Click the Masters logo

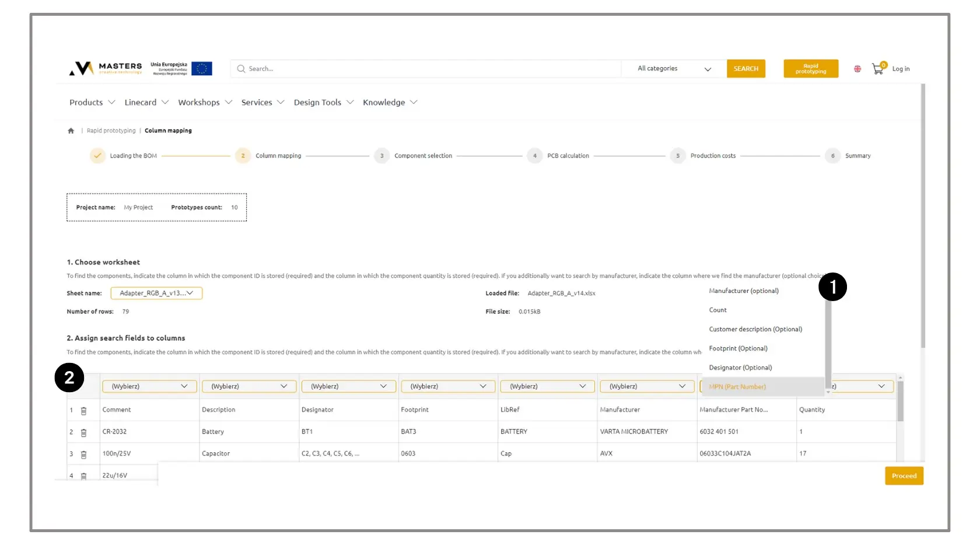[x=106, y=68]
